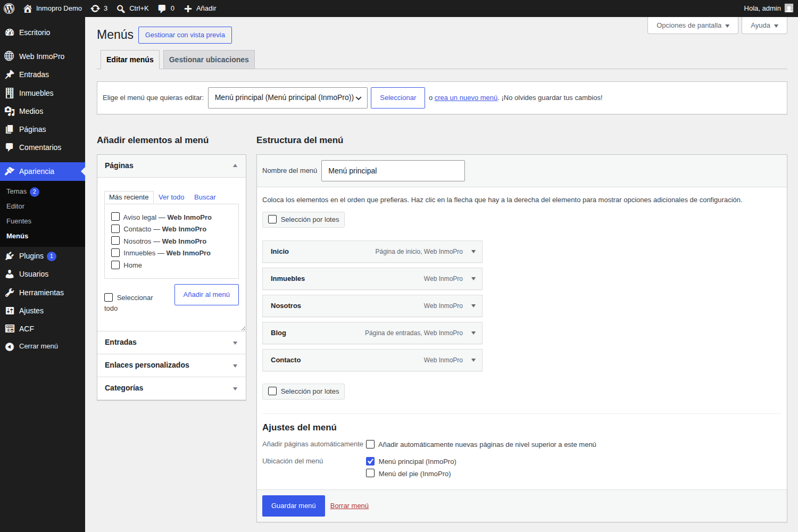The height and width of the screenshot is (532, 798).
Task: Enable auto-add new top-level pages checkbox
Action: point(370,444)
